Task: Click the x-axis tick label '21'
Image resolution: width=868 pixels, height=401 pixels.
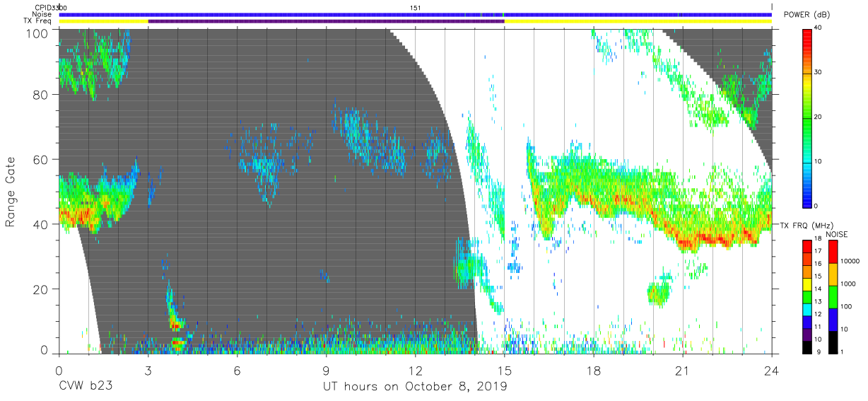Action: coord(682,369)
